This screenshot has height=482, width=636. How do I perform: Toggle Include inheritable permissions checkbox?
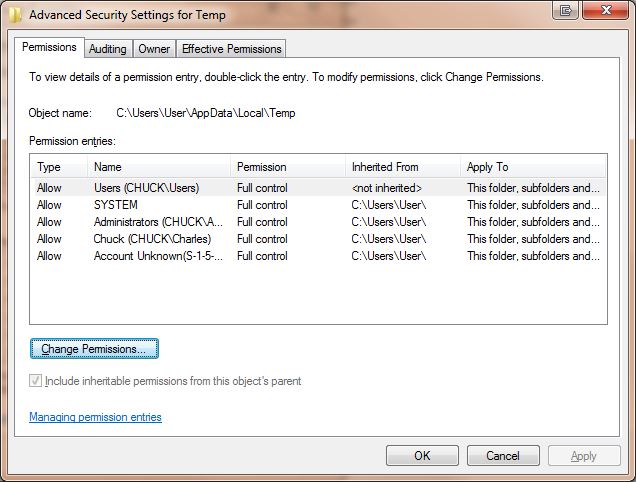tap(35, 381)
